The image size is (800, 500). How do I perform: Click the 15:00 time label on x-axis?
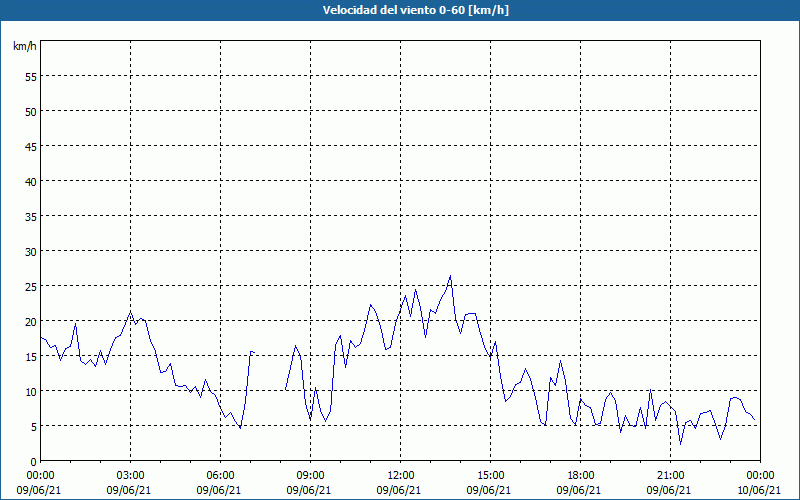tap(490, 476)
